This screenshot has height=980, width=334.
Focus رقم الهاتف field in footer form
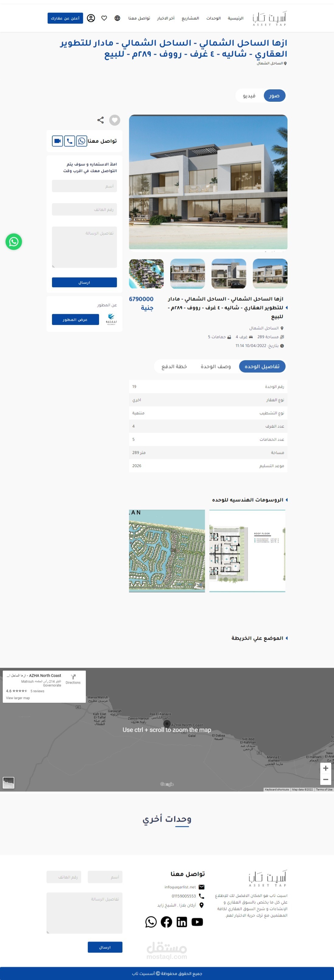pyautogui.click(x=64, y=877)
